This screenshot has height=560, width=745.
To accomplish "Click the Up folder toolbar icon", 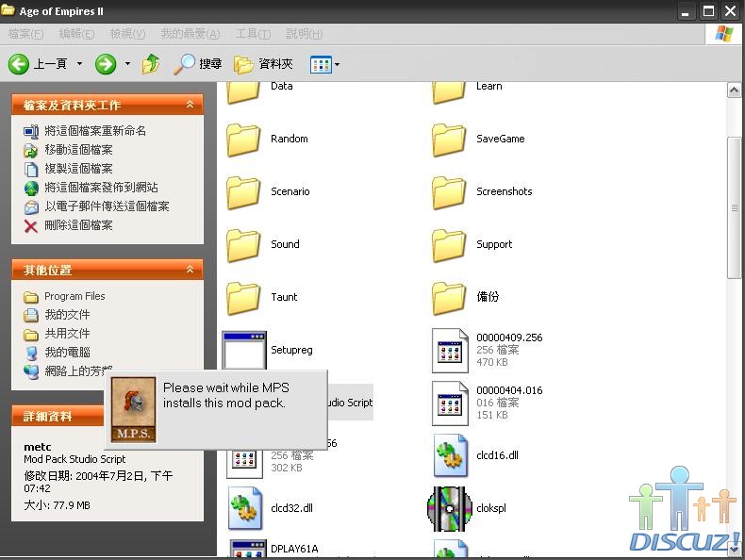I will point(151,64).
